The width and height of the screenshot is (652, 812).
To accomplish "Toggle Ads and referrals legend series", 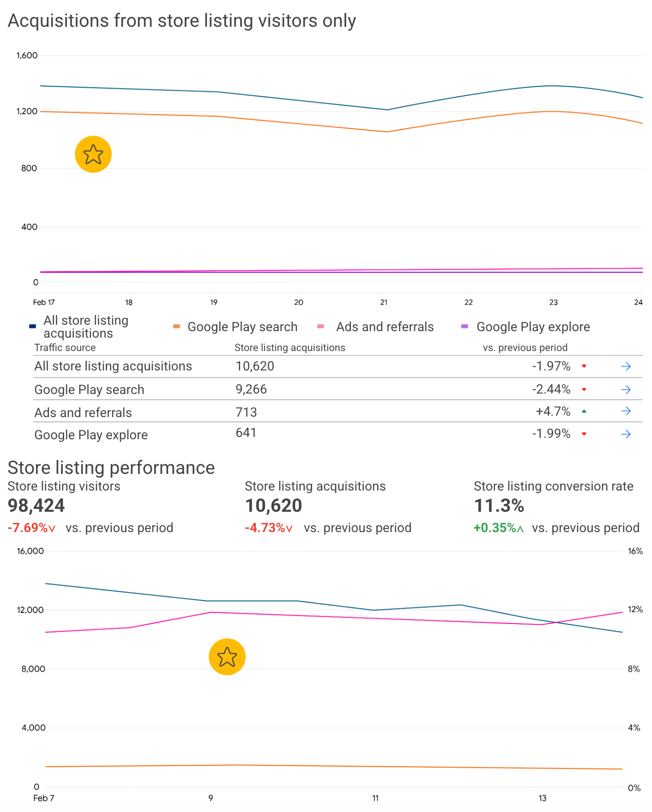I will [375, 327].
